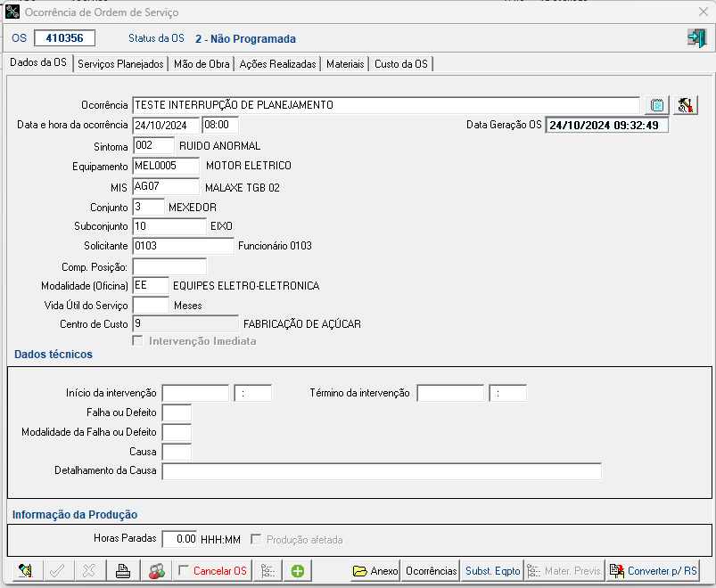The height and width of the screenshot is (588, 716).
Task: Click the 'RUIDO ANORMAL' symptom description
Action: (x=219, y=146)
